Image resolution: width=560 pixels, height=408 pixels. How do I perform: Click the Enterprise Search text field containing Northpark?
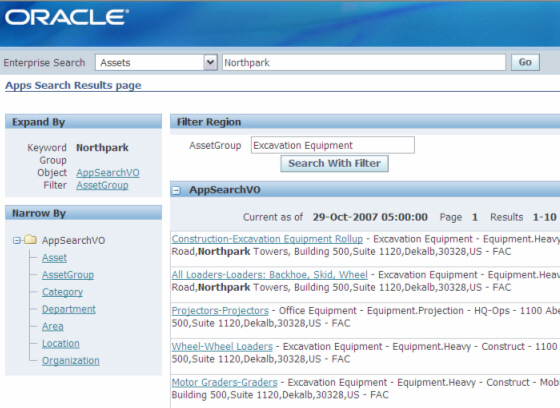pos(364,63)
